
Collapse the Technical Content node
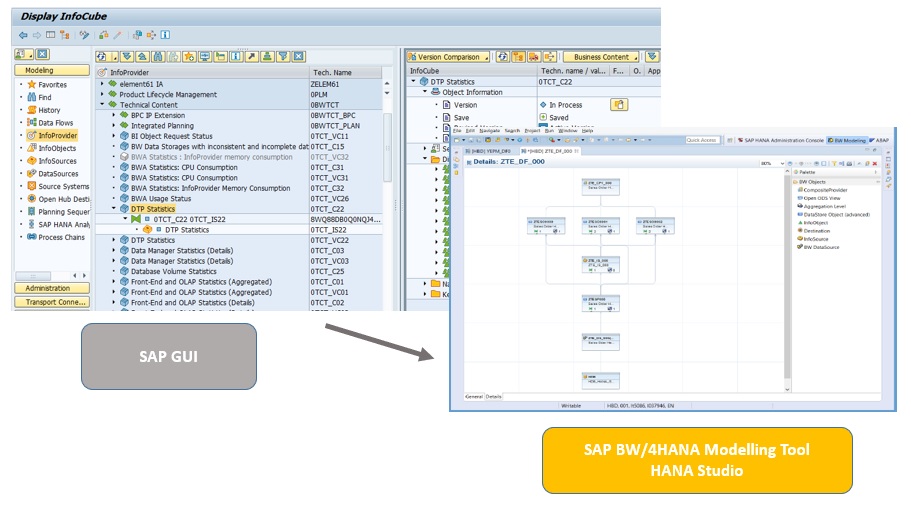[x=103, y=105]
